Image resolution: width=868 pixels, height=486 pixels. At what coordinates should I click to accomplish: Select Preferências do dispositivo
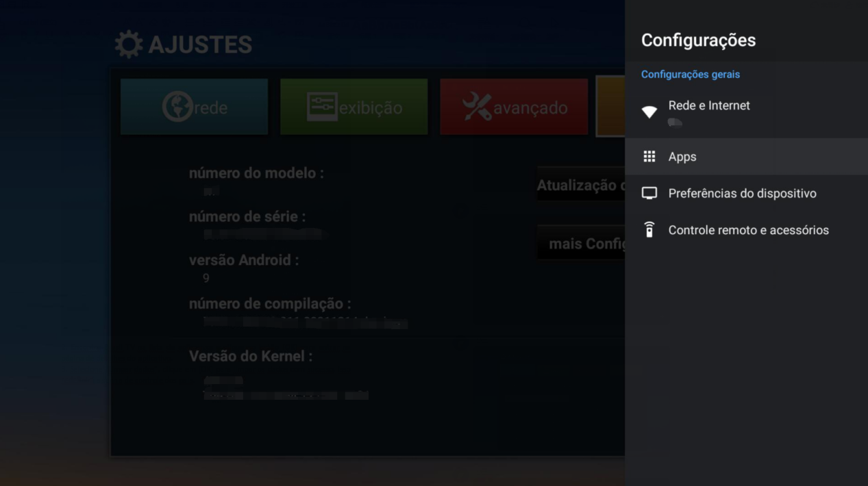click(742, 193)
